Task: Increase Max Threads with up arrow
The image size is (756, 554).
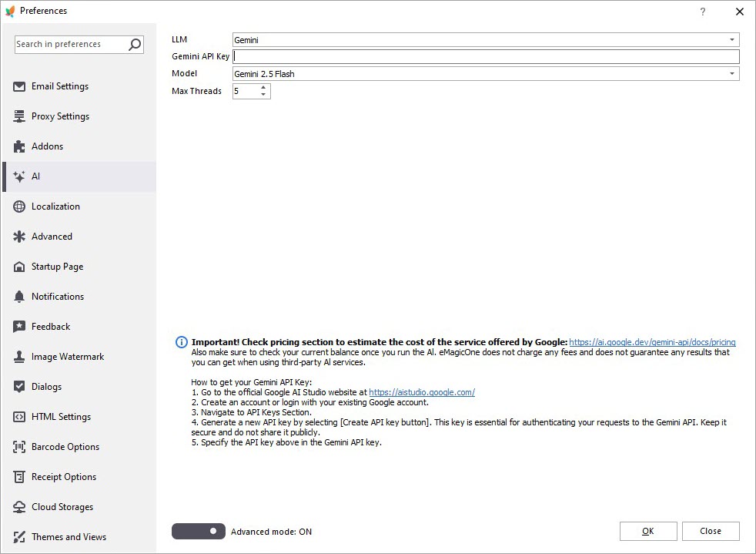Action: 263,87
